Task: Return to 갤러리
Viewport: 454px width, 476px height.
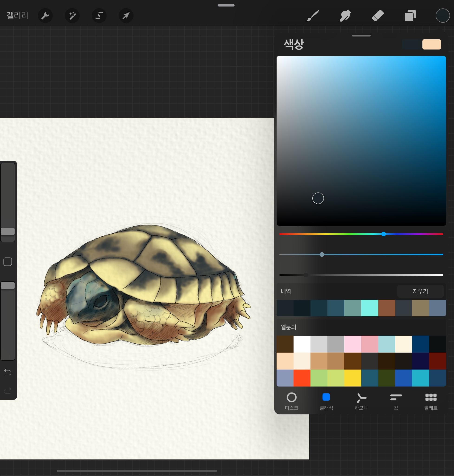Action: pos(17,16)
